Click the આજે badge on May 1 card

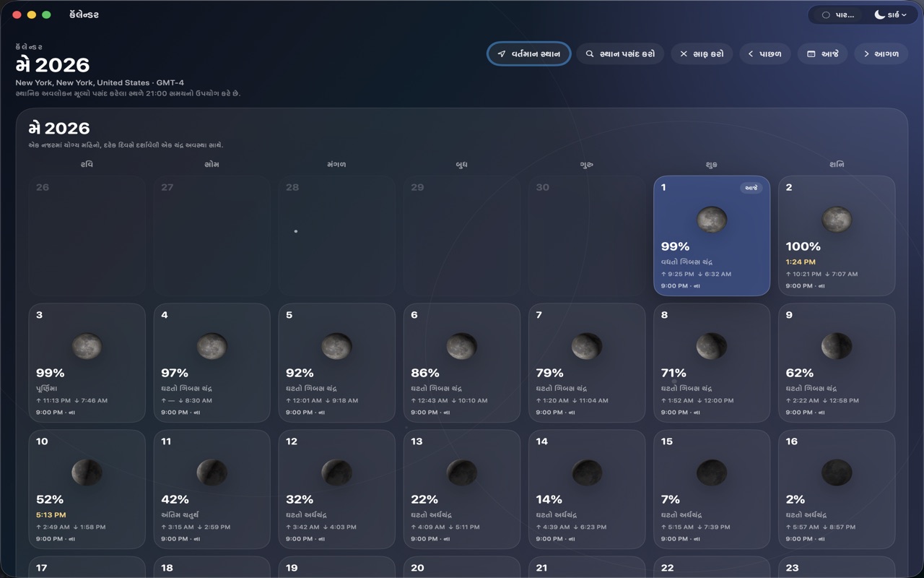tap(751, 188)
